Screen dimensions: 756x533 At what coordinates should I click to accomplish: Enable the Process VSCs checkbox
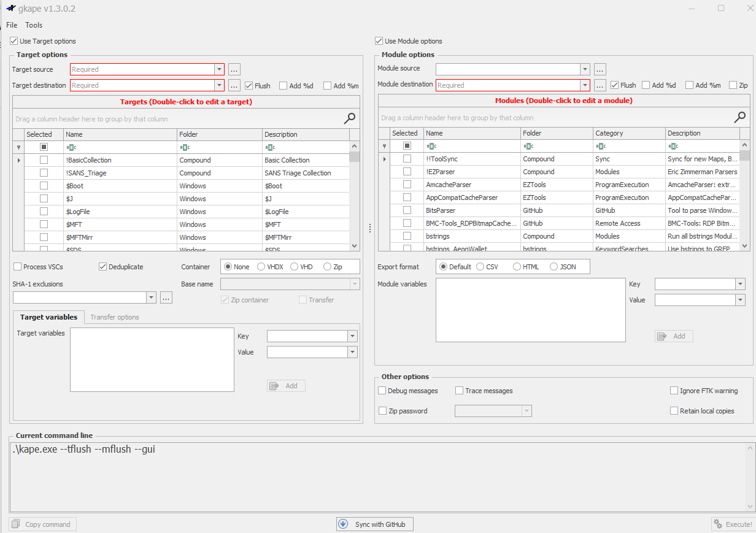point(18,267)
